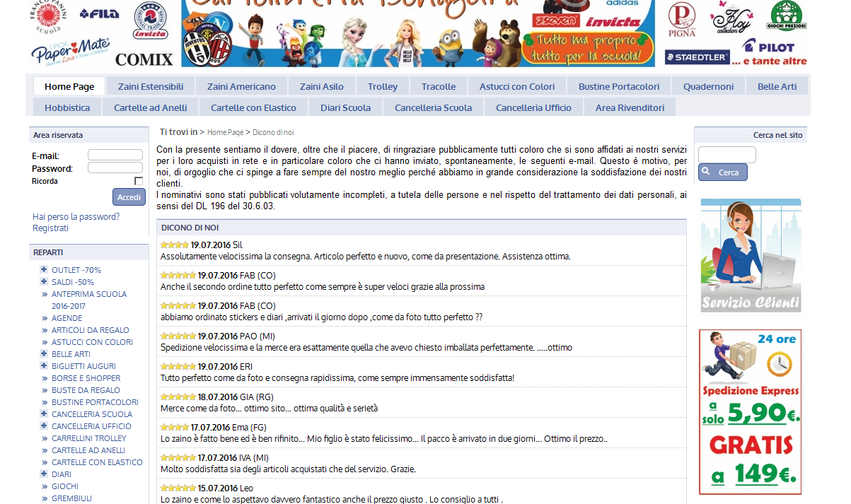
Task: Click the cartoon characters header banner
Action: pyautogui.click(x=418, y=33)
